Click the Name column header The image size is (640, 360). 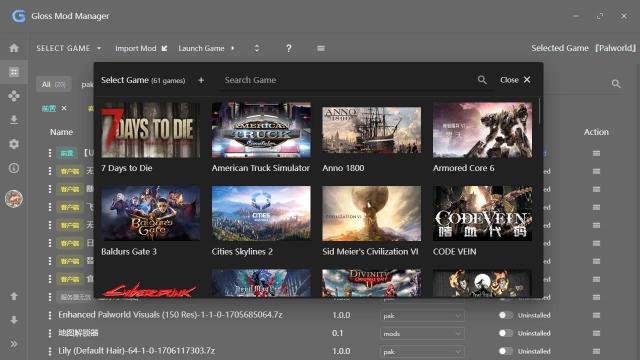[x=61, y=132]
